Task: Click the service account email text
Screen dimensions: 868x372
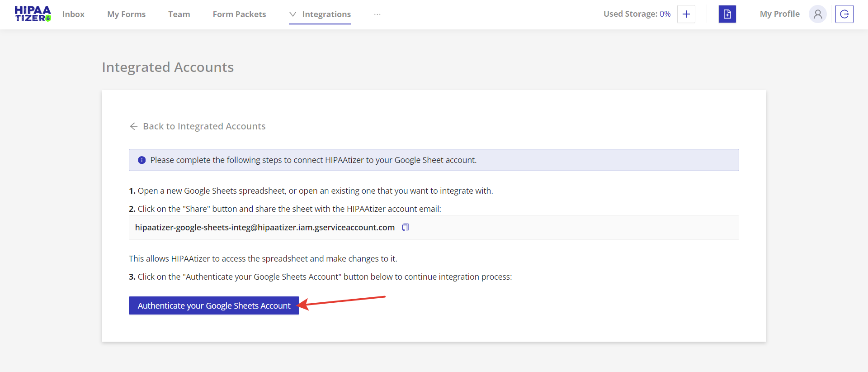Action: (x=264, y=228)
